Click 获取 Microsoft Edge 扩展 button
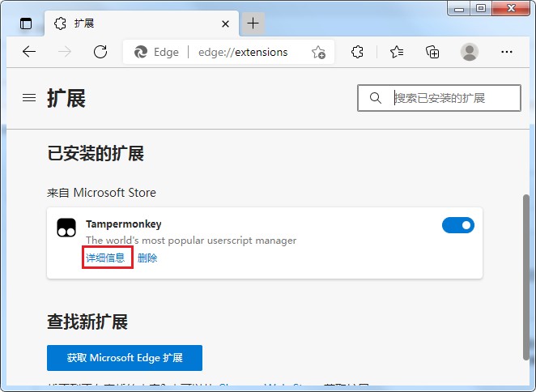The height and width of the screenshot is (392, 536). 125,358
